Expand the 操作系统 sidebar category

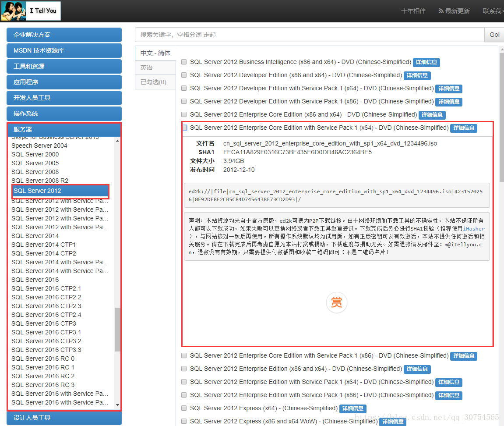click(64, 114)
